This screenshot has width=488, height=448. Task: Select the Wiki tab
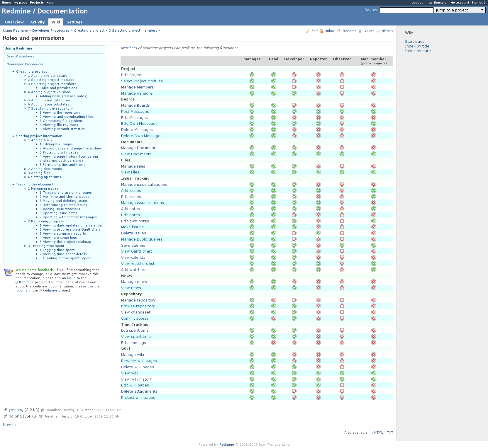(x=56, y=22)
